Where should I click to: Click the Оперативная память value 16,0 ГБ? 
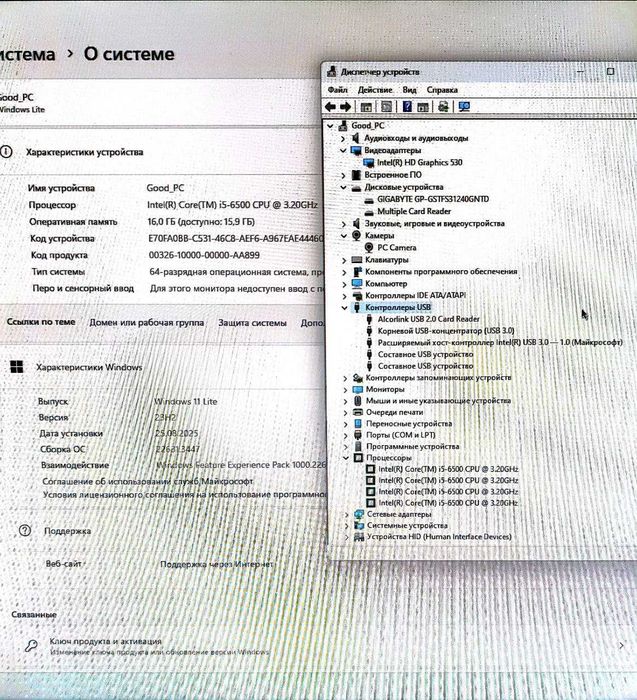[201, 222]
